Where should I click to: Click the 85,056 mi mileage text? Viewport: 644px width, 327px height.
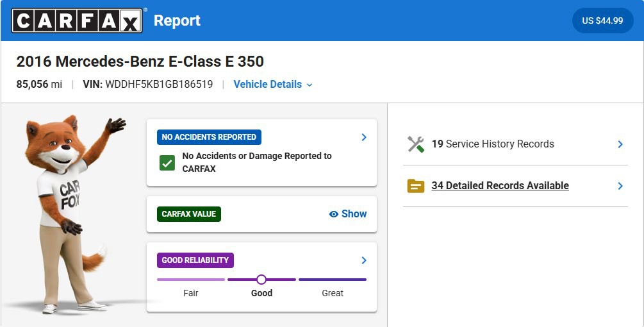pos(40,84)
